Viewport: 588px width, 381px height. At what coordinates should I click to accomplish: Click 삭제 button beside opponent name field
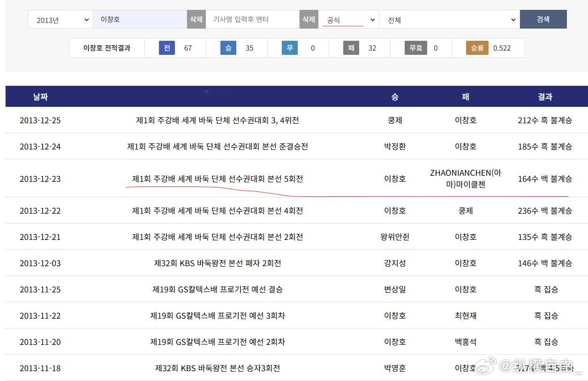(309, 20)
